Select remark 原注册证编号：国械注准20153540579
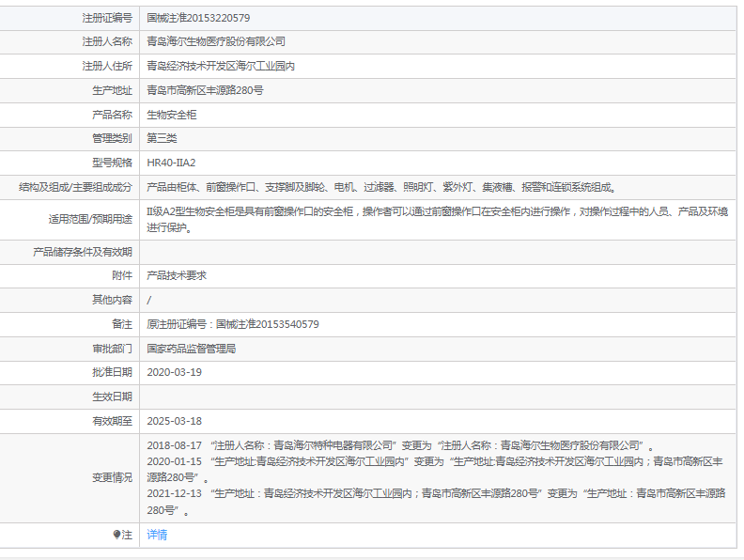The height and width of the screenshot is (560, 744). [x=233, y=324]
